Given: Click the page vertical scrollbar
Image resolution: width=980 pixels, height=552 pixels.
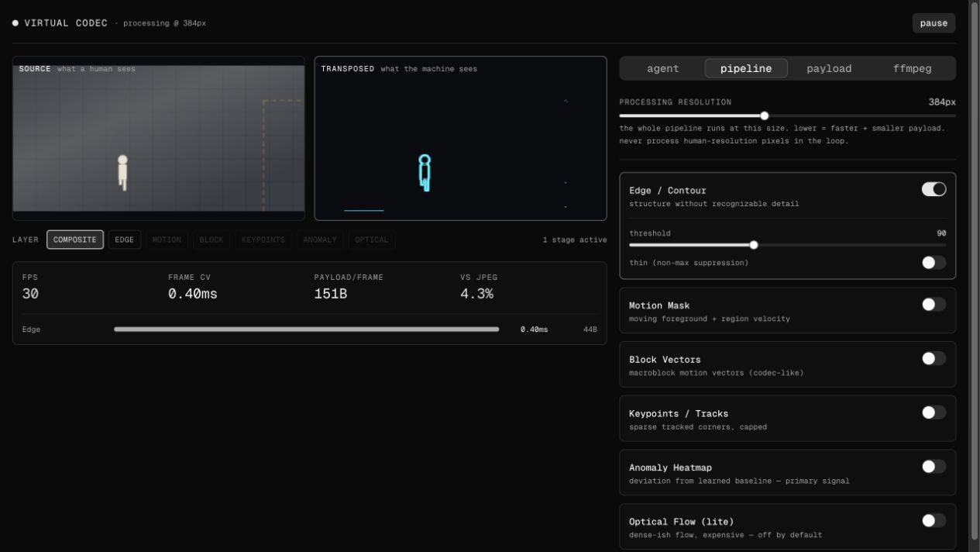Looking at the screenshot, I should [975, 271].
